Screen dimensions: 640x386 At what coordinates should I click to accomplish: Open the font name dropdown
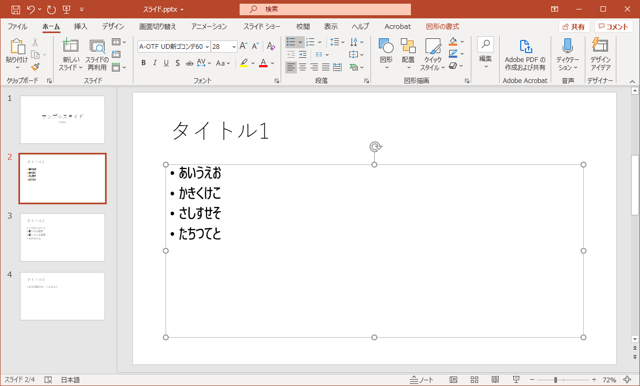coord(207,47)
